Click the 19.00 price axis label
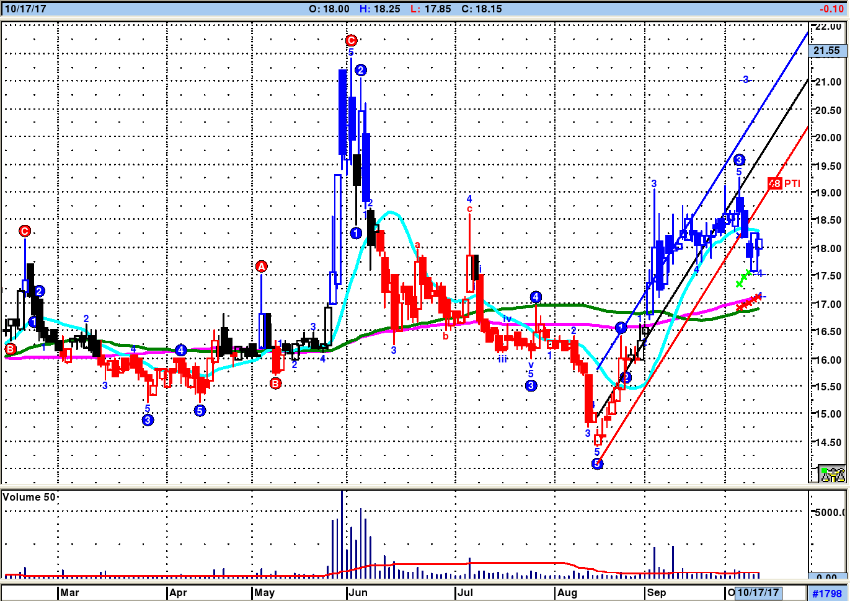This screenshot has height=601, width=868. click(828, 193)
